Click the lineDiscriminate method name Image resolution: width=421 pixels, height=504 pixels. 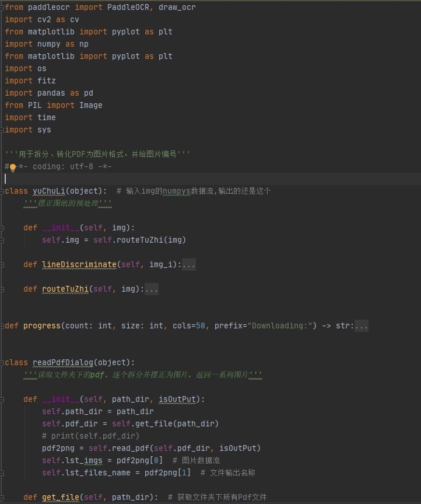(79, 264)
